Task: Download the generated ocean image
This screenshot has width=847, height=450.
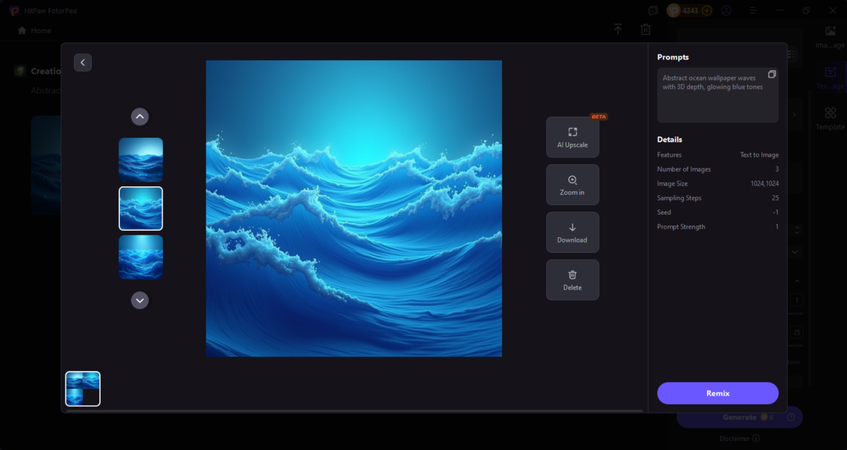Action: point(572,232)
